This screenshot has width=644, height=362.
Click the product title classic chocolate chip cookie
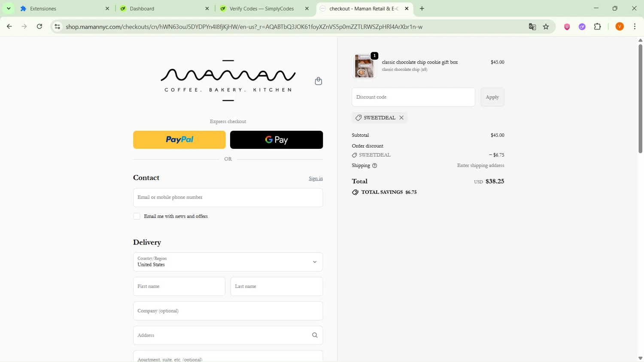point(420,62)
